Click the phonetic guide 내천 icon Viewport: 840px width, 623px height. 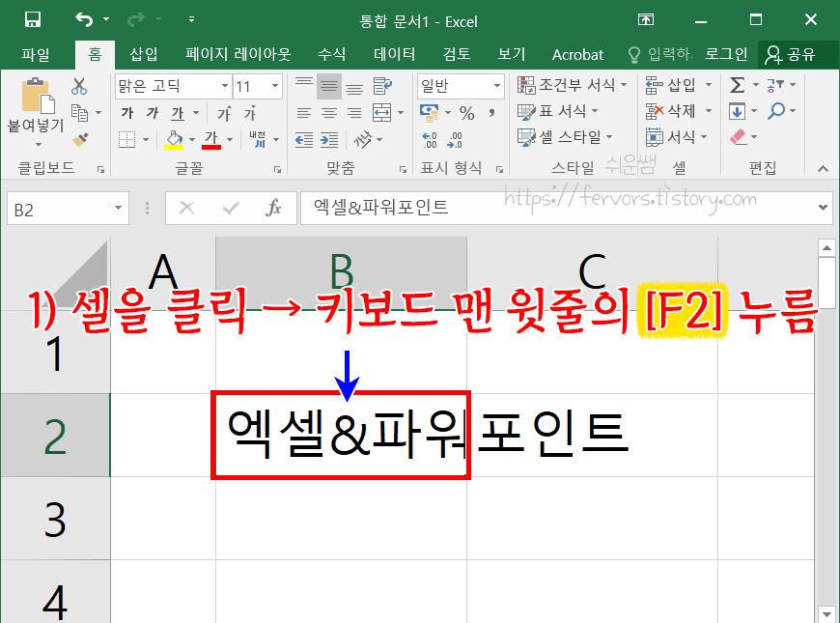(x=258, y=139)
